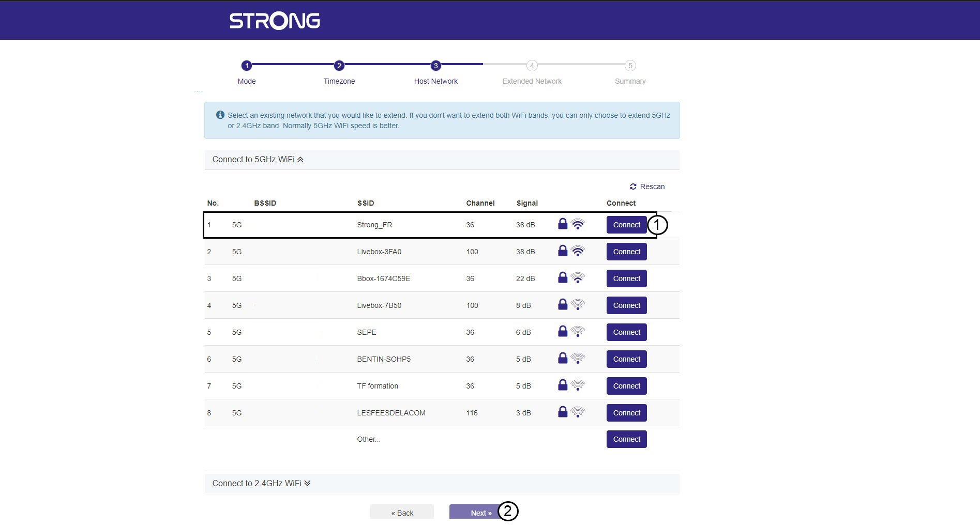Click the info icon in the blue notice
The width and height of the screenshot is (980, 527).
point(220,115)
